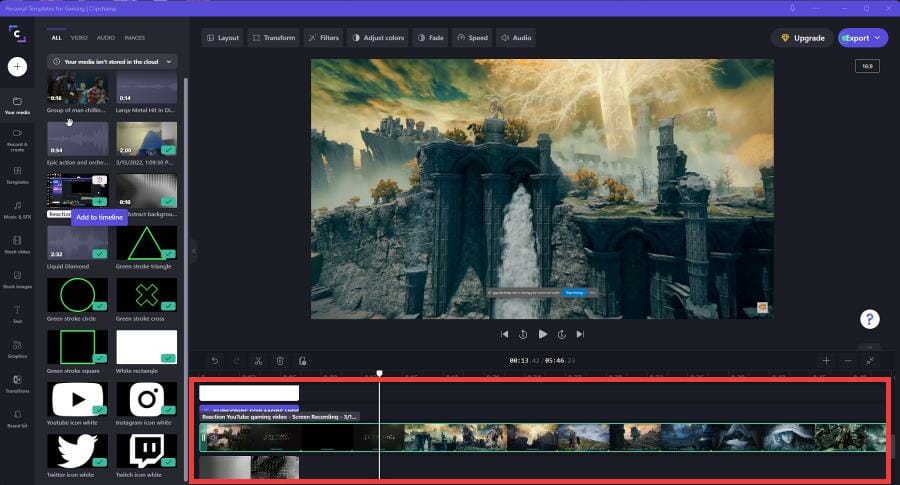The image size is (900, 485).
Task: Open the Brand kit sidebar section
Action: tap(17, 419)
